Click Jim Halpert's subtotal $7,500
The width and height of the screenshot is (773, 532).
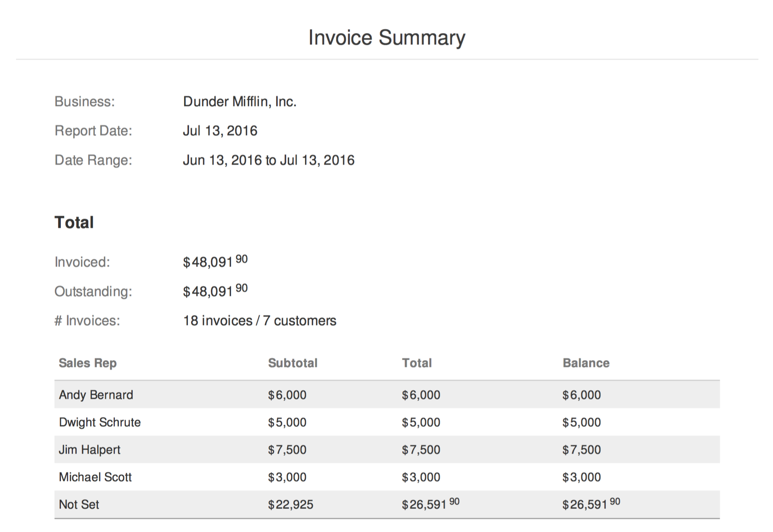coord(287,450)
